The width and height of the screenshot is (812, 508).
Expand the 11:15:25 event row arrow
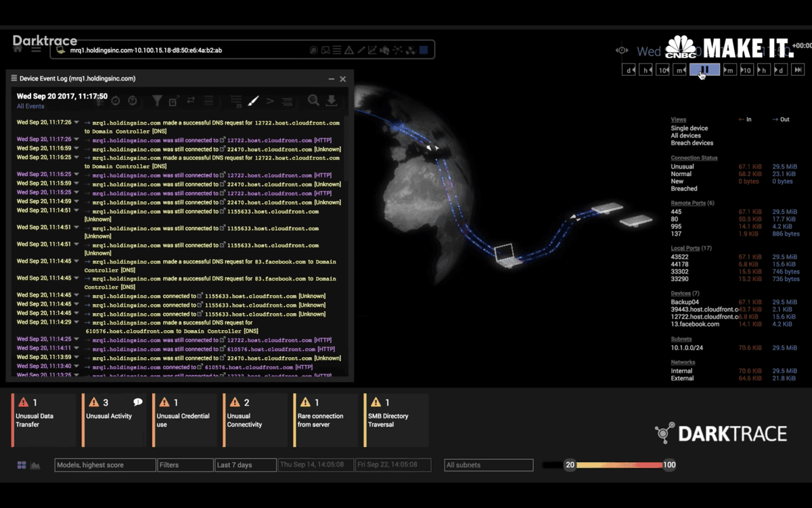point(76,192)
